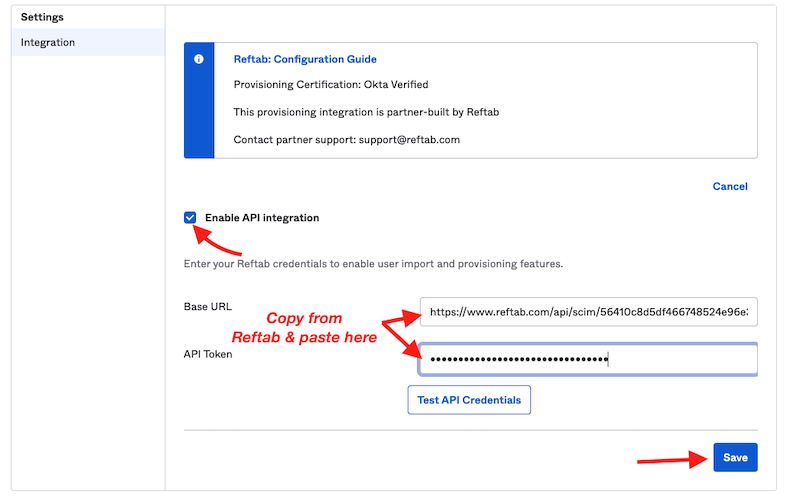The height and width of the screenshot is (501, 800).
Task: Select Integration in the Settings sidebar
Action: pyautogui.click(x=48, y=42)
